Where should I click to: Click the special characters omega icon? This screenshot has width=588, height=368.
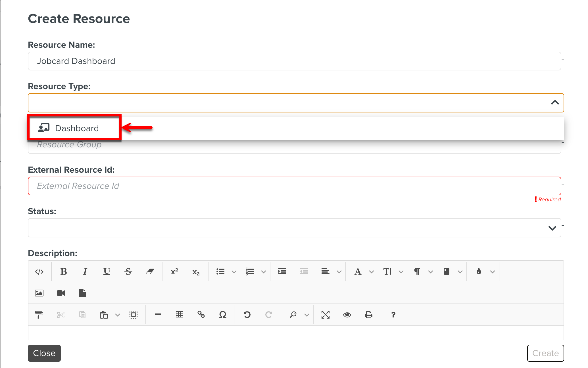223,315
